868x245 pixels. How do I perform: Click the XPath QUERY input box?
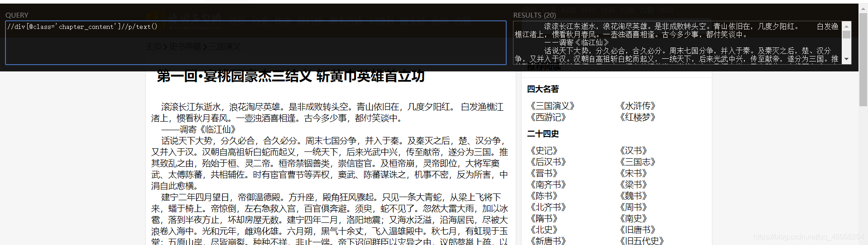point(256,42)
